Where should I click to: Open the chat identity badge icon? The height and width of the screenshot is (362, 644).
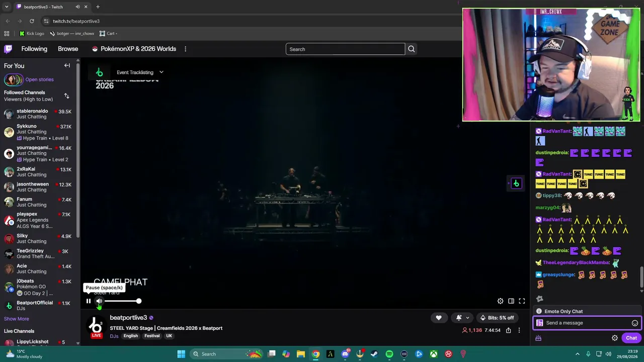(540, 323)
